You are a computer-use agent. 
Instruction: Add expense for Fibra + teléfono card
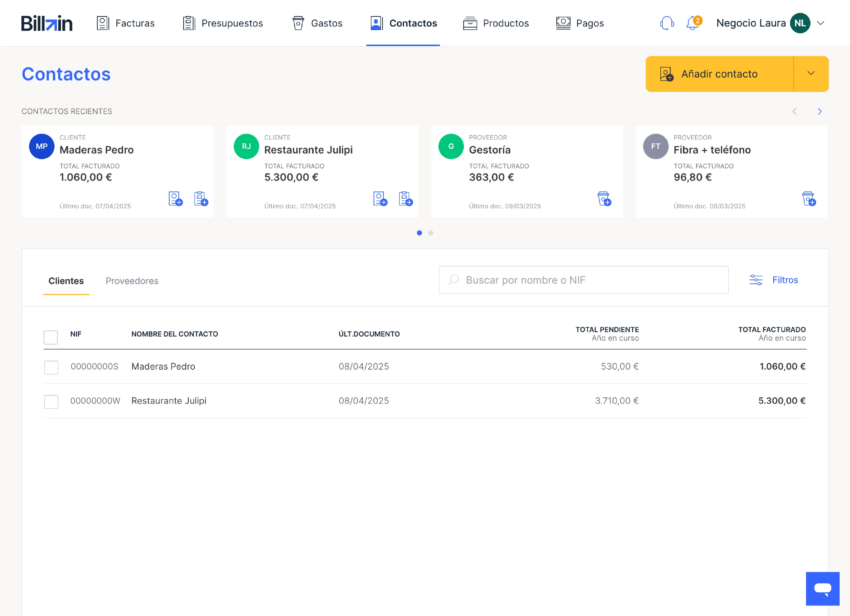pos(809,199)
